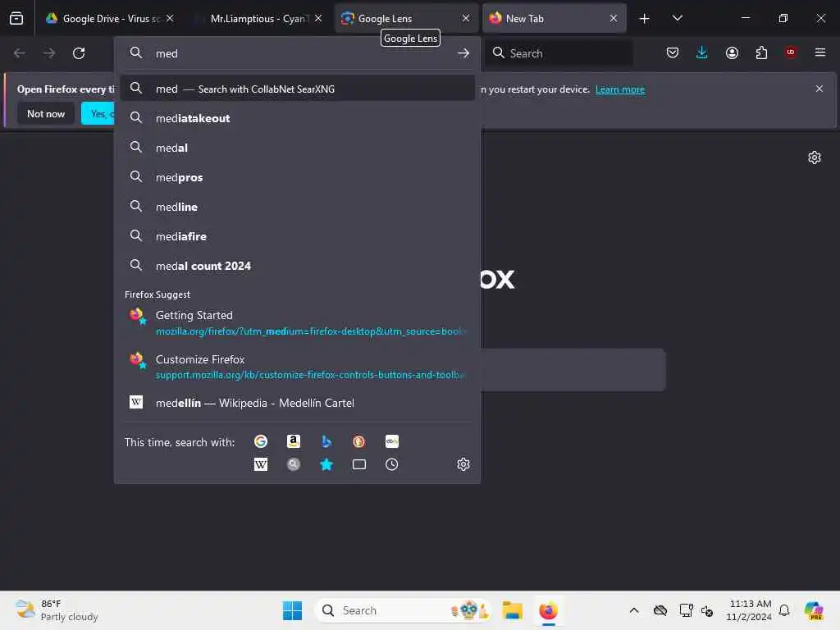
Task: Click the Yes button in notification
Action: click(x=98, y=113)
